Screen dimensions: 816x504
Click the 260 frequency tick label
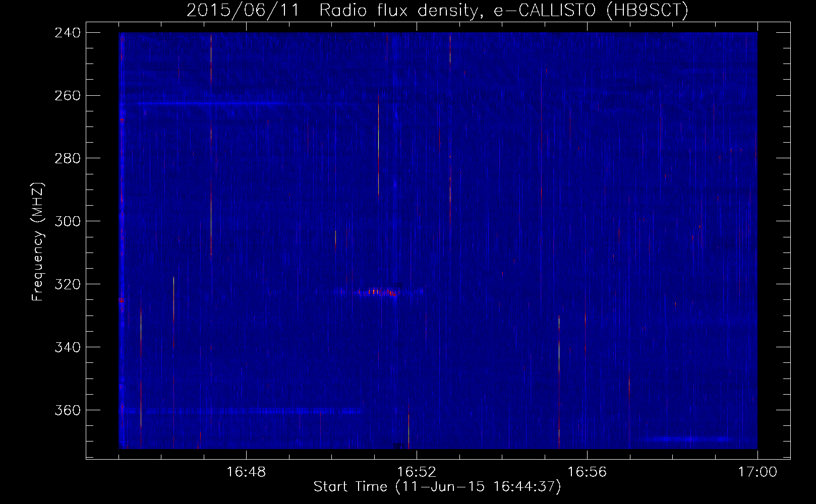point(68,96)
